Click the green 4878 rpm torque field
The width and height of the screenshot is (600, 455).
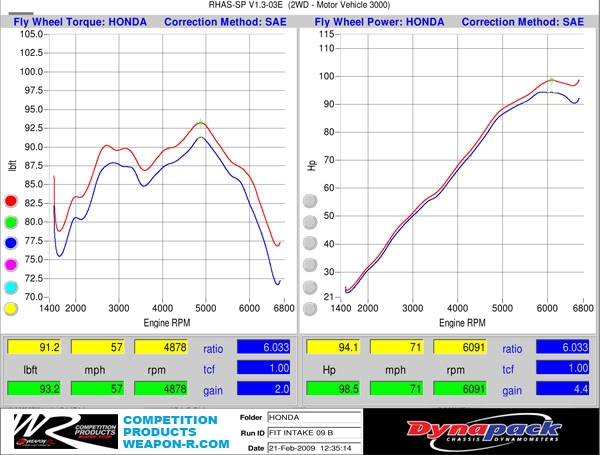pyautogui.click(x=161, y=389)
